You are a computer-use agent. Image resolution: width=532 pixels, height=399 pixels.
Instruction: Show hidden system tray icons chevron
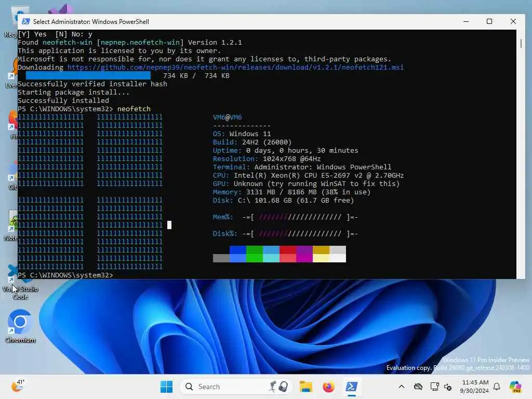[402, 387]
